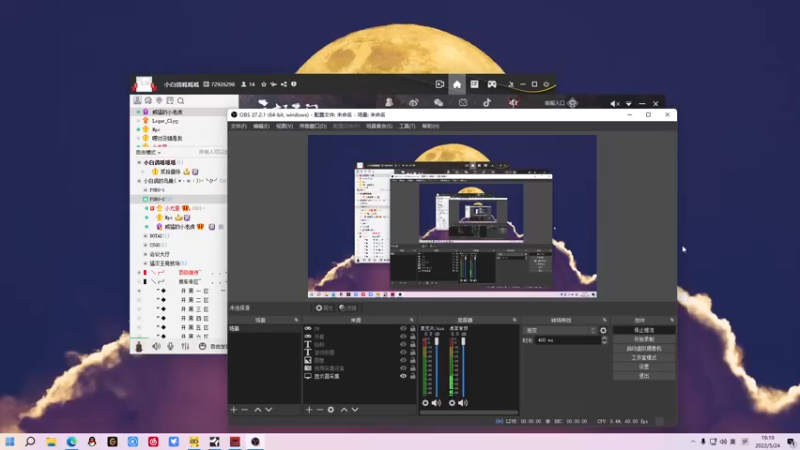800x450 pixels.
Task: Remove selected scene with minus icon
Action: pos(244,410)
